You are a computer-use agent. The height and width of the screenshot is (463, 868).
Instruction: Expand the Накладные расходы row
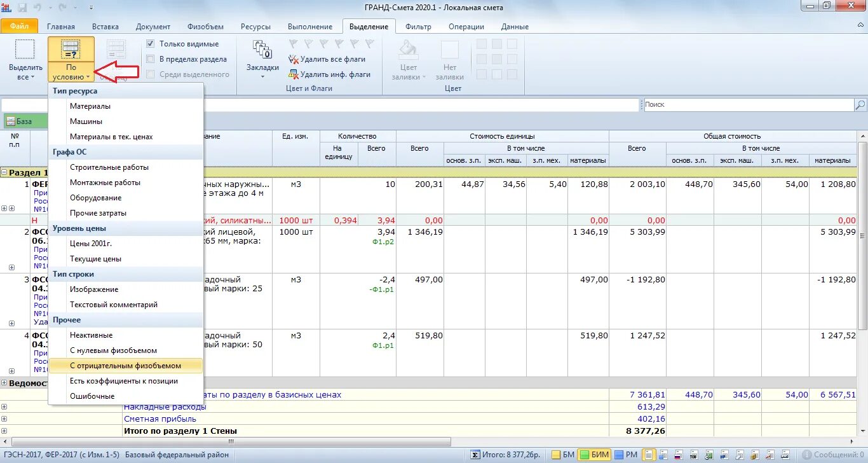click(x=4, y=407)
